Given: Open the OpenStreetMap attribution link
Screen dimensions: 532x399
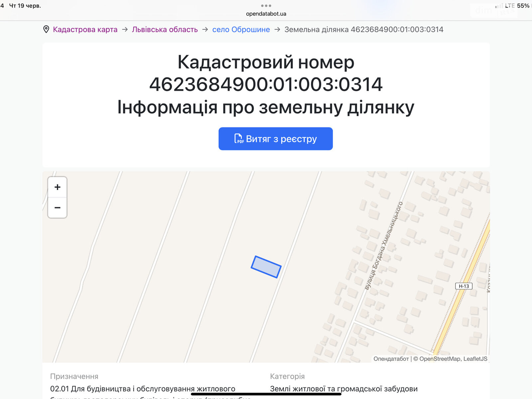Looking at the screenshot, I should [x=440, y=359].
